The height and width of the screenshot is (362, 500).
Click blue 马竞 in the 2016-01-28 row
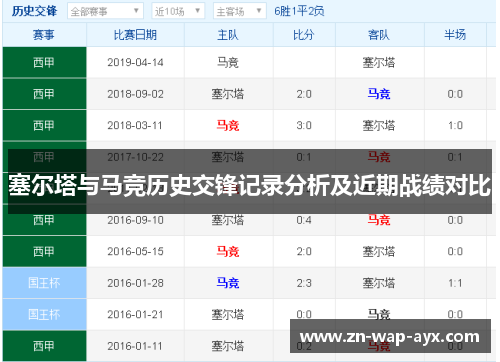pyautogui.click(x=228, y=283)
